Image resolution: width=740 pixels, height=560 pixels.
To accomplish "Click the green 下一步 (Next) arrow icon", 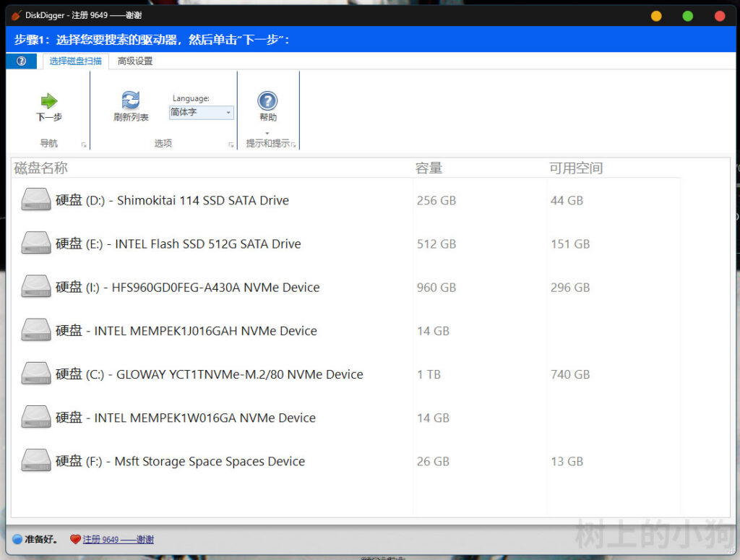I will (x=48, y=100).
